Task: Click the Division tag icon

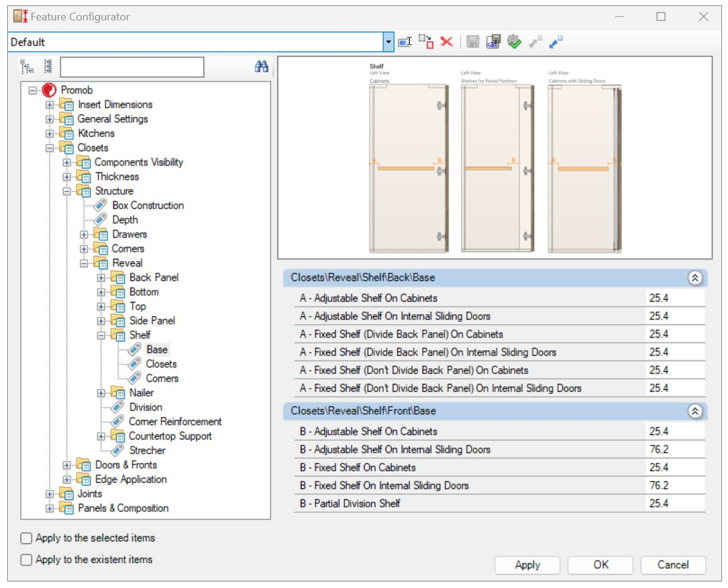Action: [x=118, y=407]
